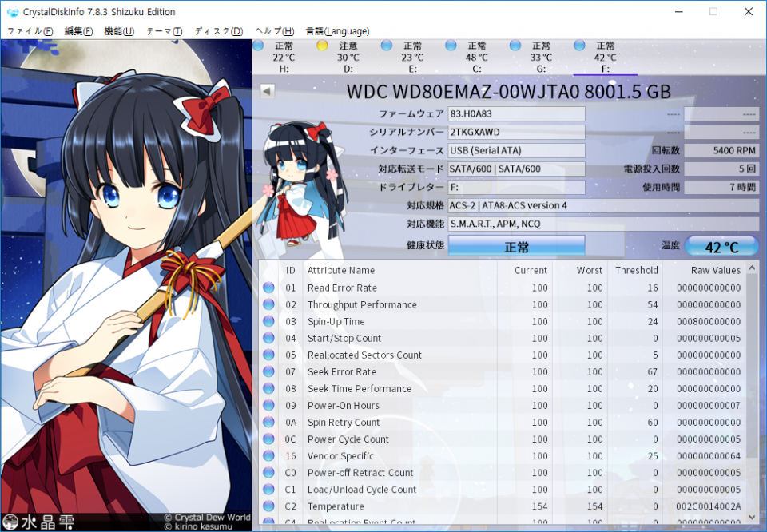Click the ID column header
This screenshot has width=767, height=532.
point(291,270)
